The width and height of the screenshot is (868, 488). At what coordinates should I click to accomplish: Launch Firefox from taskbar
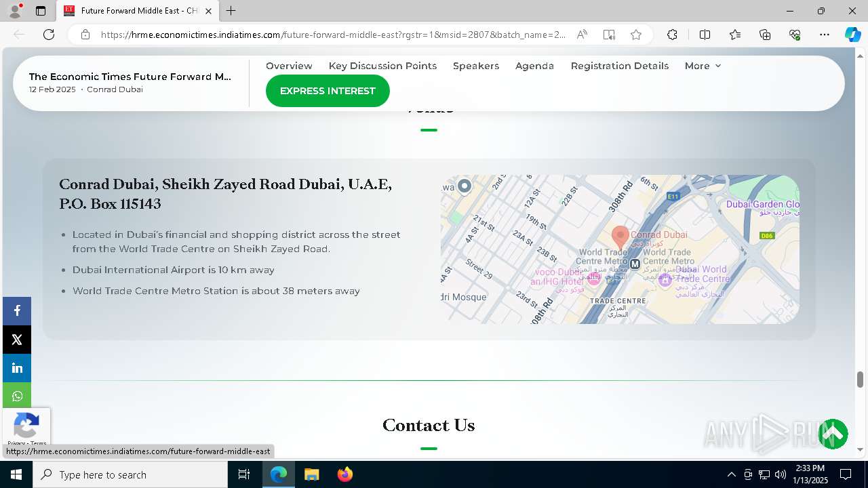pos(344,474)
